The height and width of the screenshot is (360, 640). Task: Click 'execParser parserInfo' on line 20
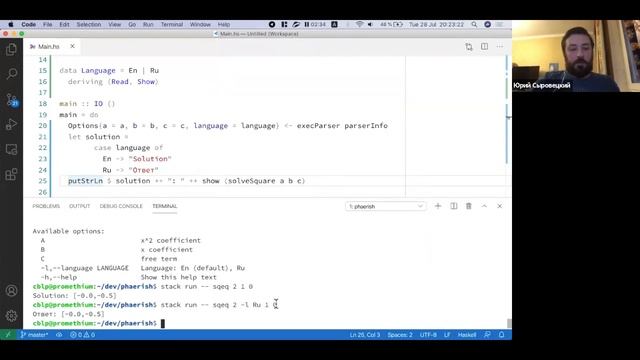point(342,126)
